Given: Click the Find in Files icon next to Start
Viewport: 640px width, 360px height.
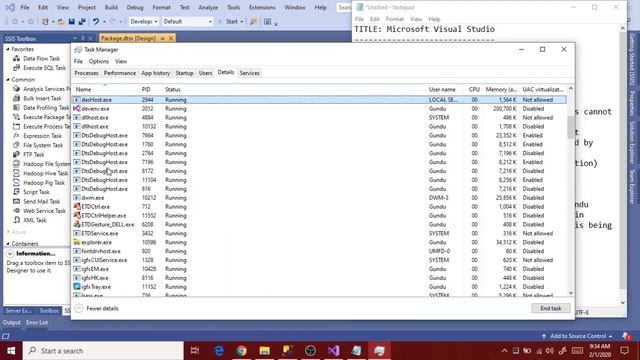Looking at the screenshot, I should click(253, 22).
